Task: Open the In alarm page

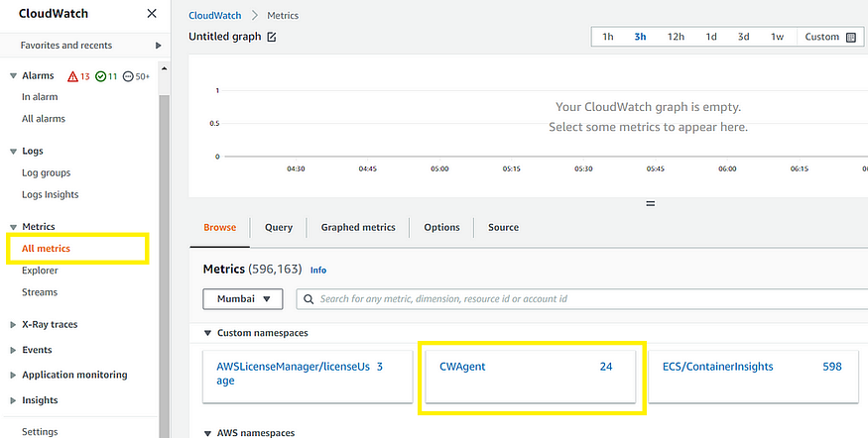Action: [x=40, y=97]
